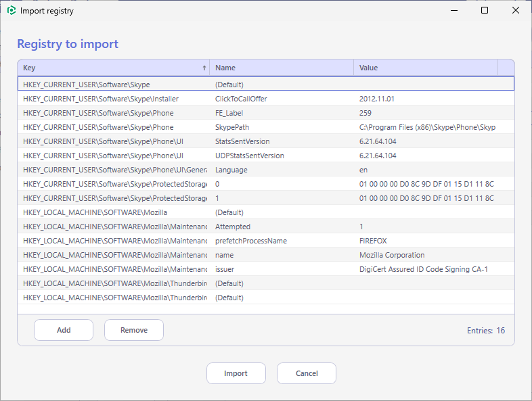
Task: Minimize the Import registry window
Action: (454, 11)
